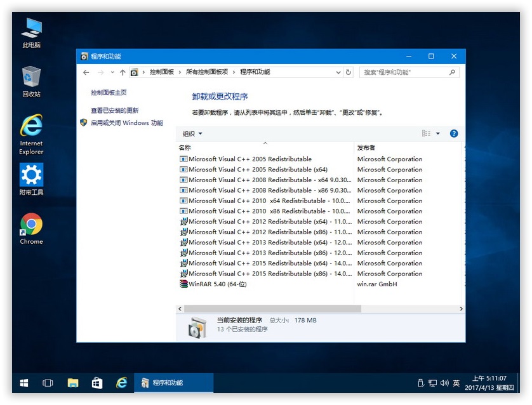Launch Internet Explorer from the desktop

[x=31, y=135]
